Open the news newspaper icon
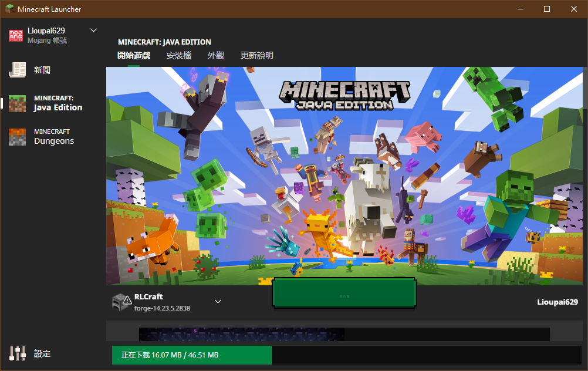The image size is (588, 371). coord(17,70)
